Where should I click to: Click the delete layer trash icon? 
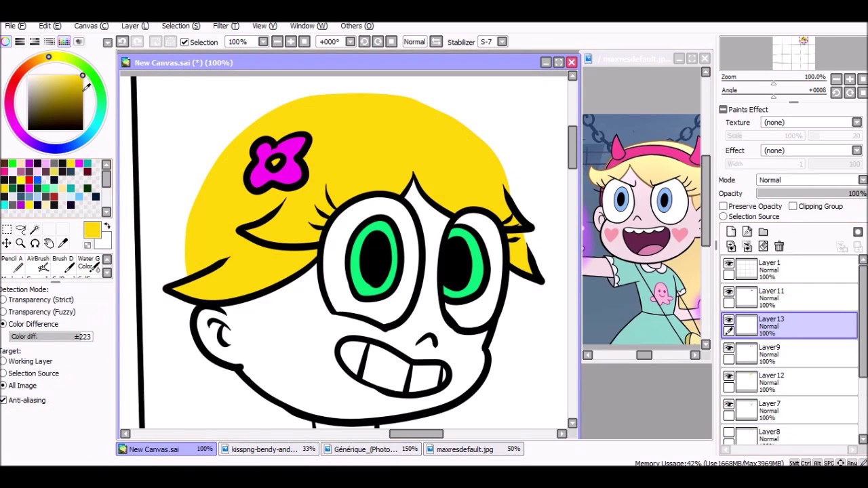[x=779, y=246]
